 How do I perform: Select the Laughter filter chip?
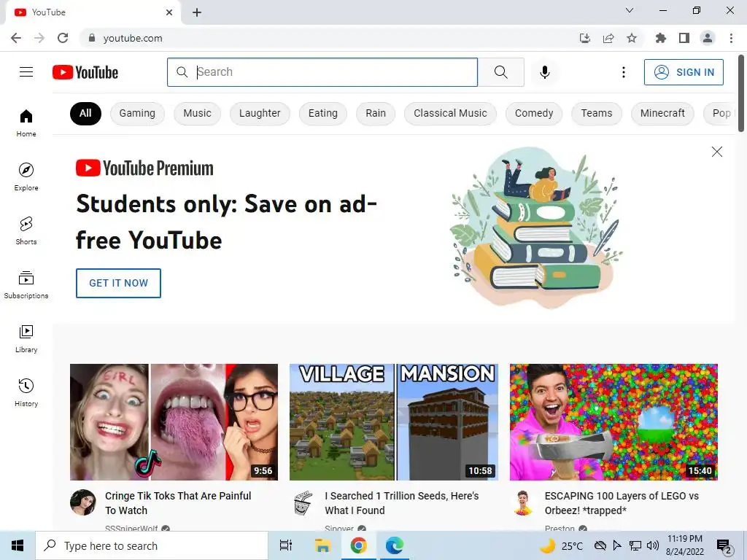pos(260,113)
